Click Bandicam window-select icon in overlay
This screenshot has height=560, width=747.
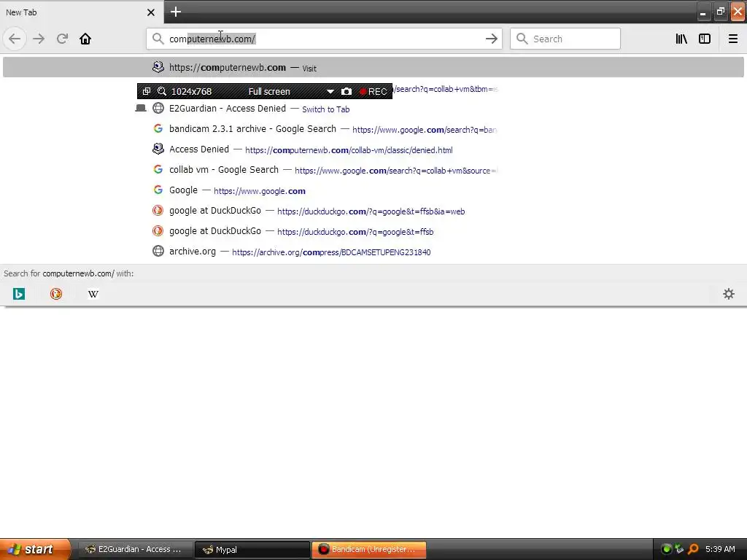(x=147, y=91)
